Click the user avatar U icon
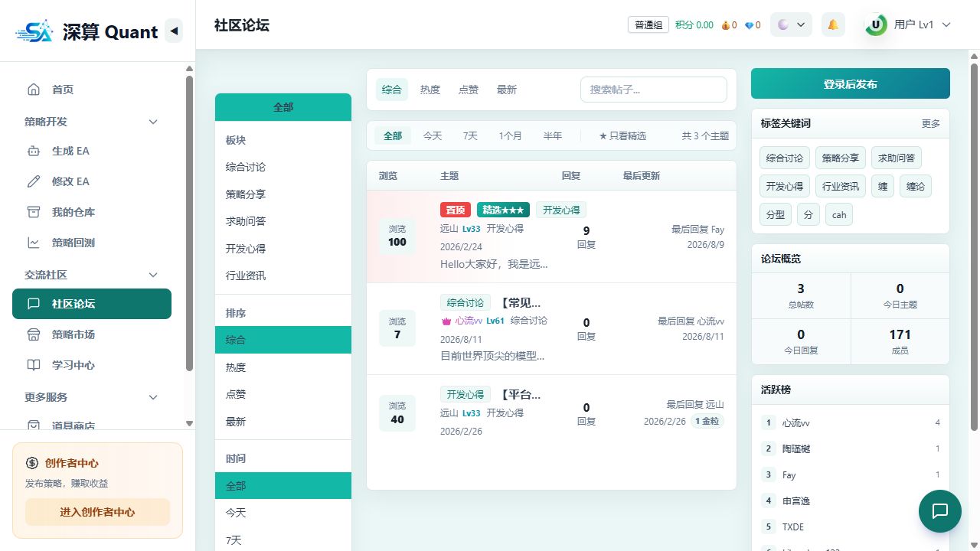Viewport: 980px width, 551px height. click(x=876, y=24)
